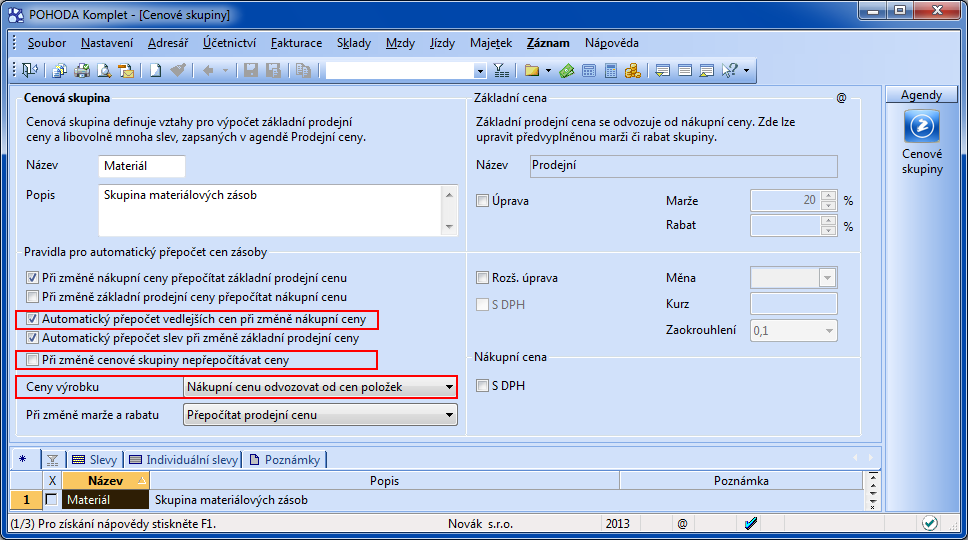Click the back arrow icon in the toolbar
968x540 pixels.
208,71
